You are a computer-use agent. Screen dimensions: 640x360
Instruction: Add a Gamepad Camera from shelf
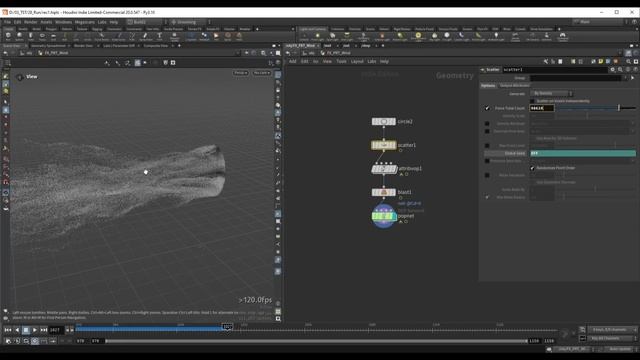pos(562,37)
